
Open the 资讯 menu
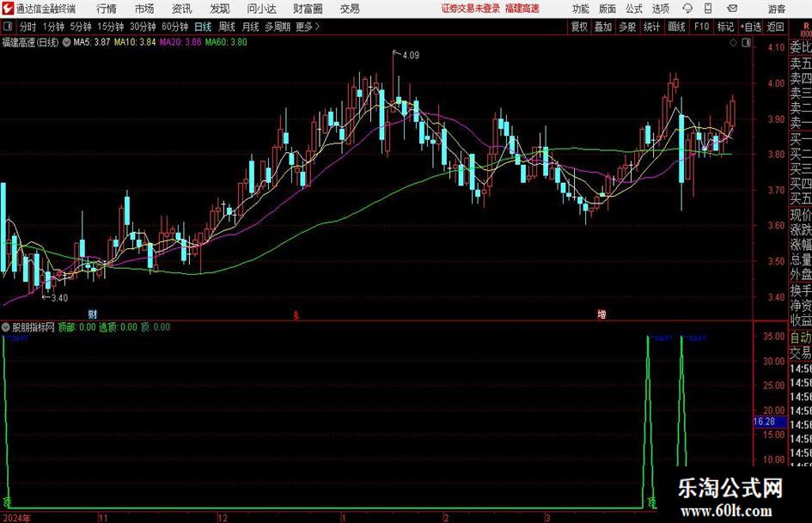pyautogui.click(x=182, y=9)
